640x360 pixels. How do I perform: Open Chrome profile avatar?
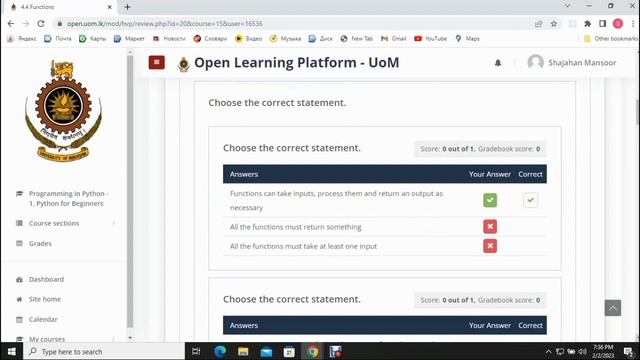coord(618,24)
